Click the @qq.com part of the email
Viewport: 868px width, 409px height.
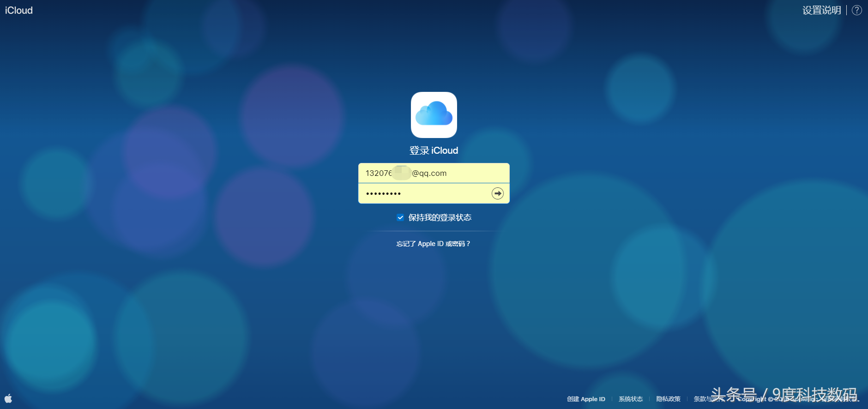tap(429, 173)
